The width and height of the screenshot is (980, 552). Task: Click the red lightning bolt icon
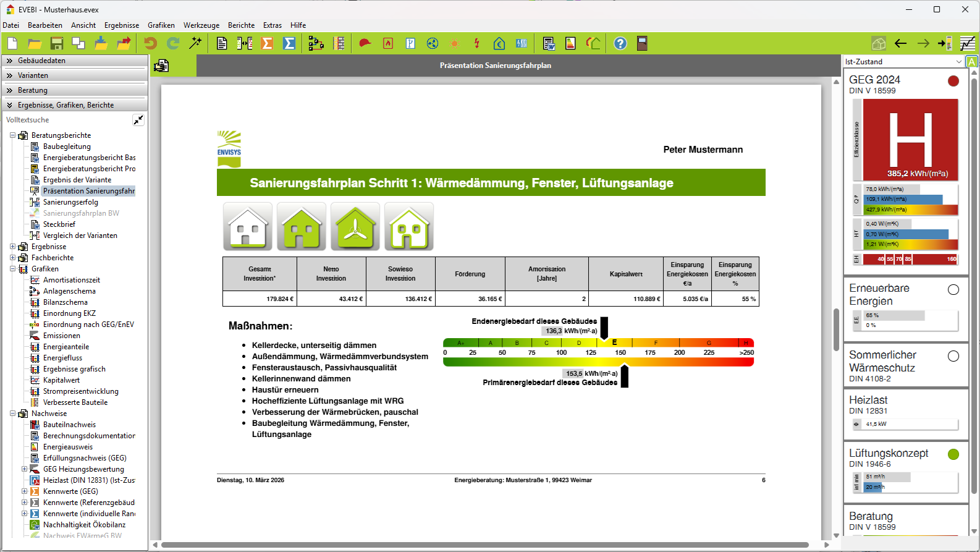(x=477, y=43)
